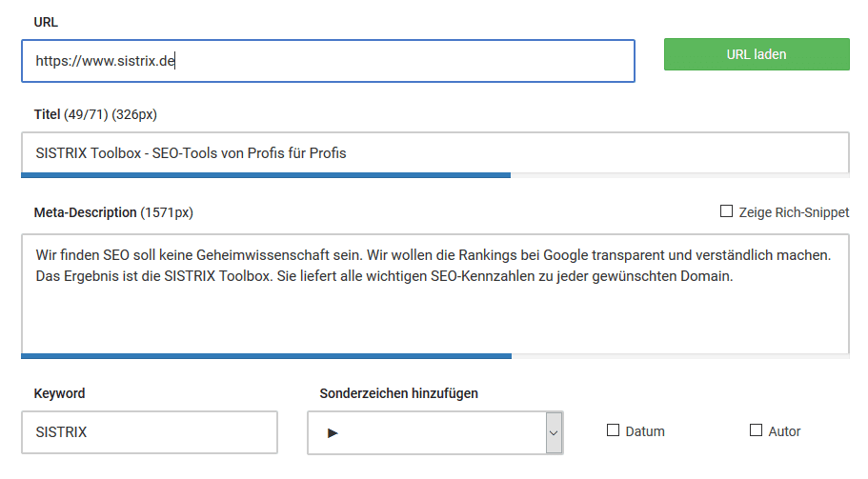
Task: Click the URL laden button
Action: 757,54
